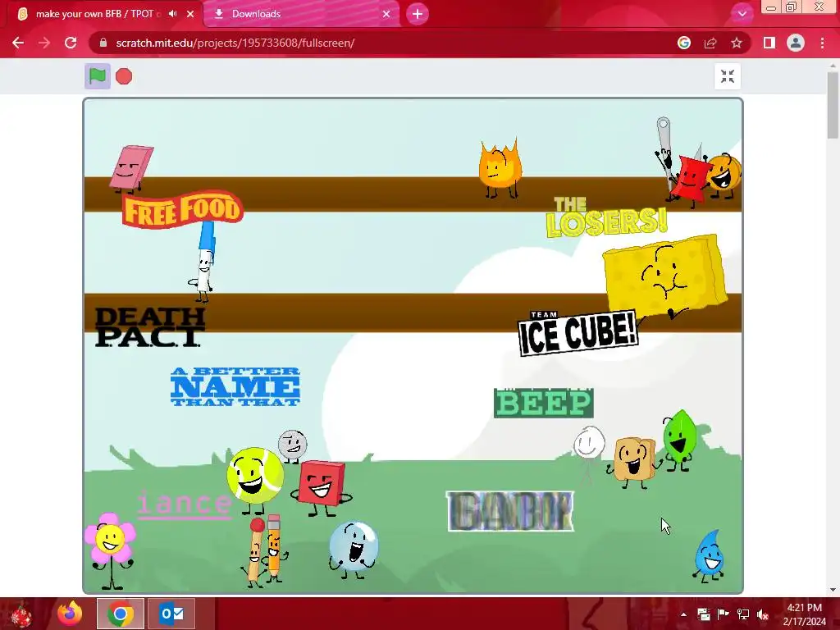
Task: Click the Team Ice Cube! logo
Action: 577,333
